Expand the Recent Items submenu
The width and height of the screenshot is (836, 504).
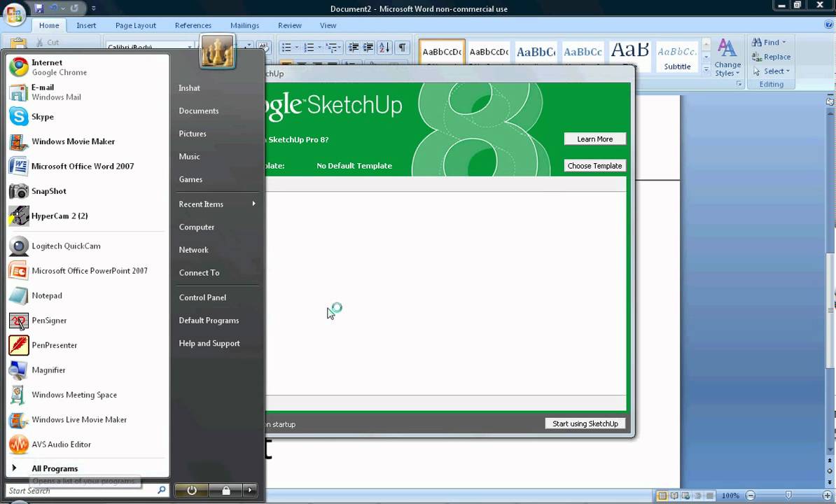tap(216, 204)
